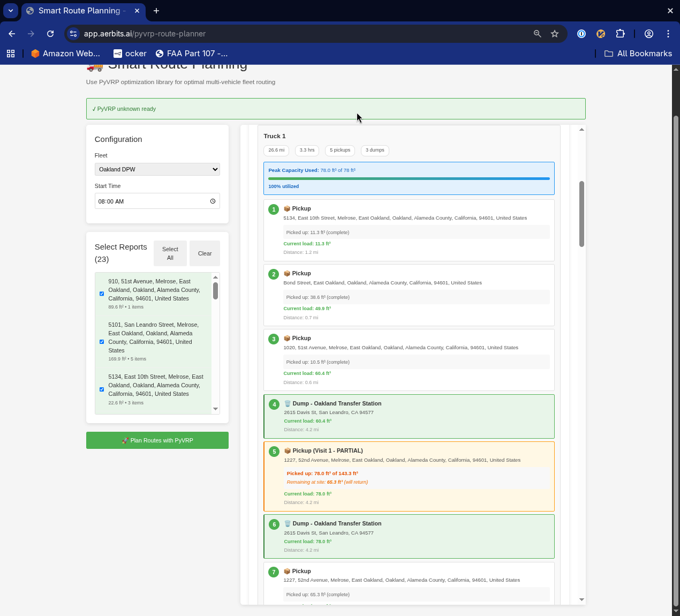This screenshot has width=680, height=616.
Task: Click the zoom magnifier icon in address bar
Action: [538, 34]
